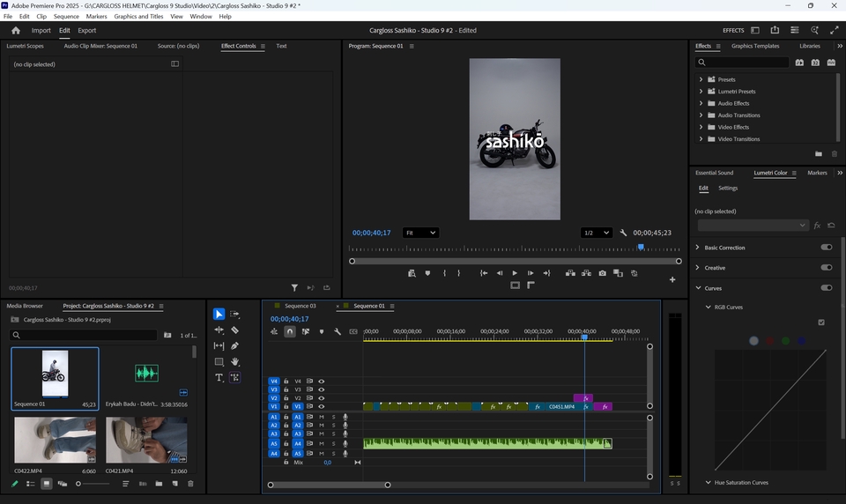
Task: Open timeline display settings wrench
Action: (x=338, y=332)
